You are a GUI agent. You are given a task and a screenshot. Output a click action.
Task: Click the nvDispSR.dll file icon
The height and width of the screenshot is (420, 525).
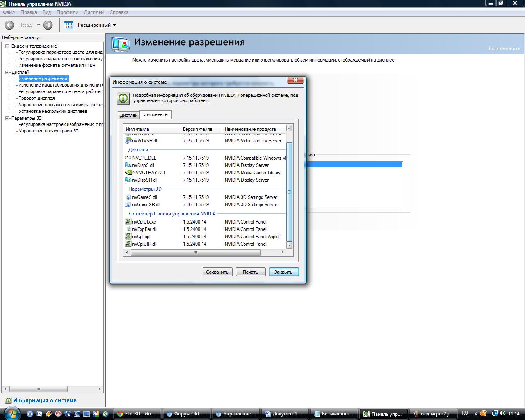tap(128, 180)
